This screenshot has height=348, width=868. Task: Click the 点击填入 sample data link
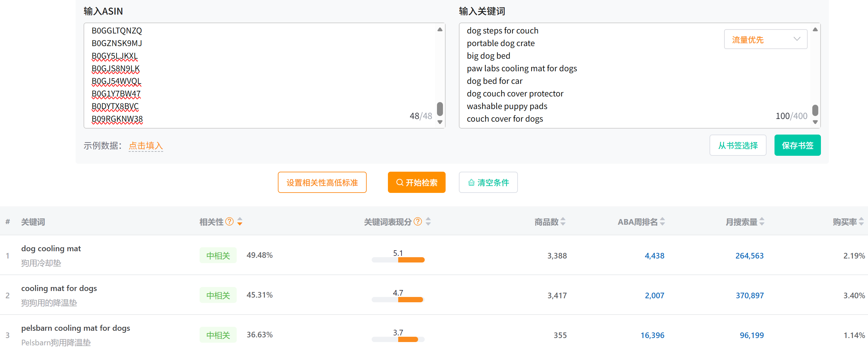tap(146, 145)
